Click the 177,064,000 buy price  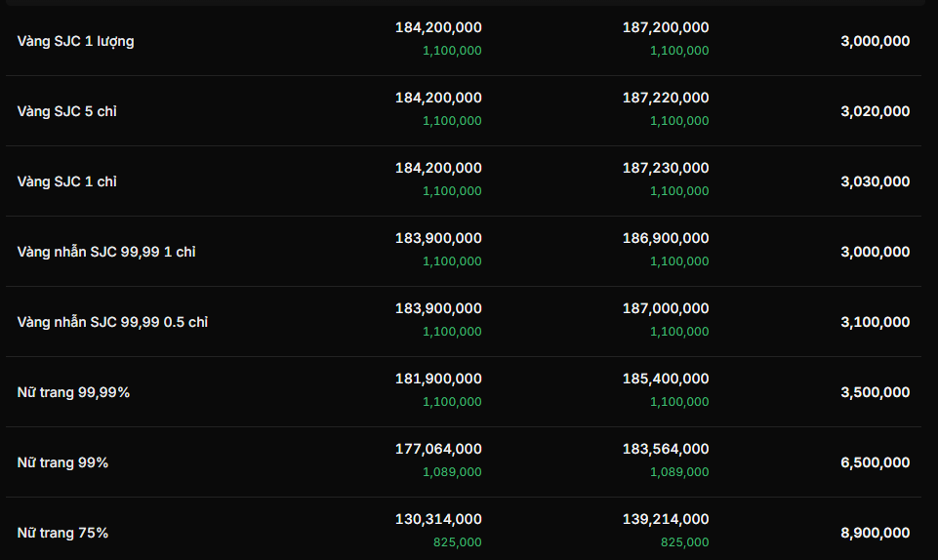438,449
